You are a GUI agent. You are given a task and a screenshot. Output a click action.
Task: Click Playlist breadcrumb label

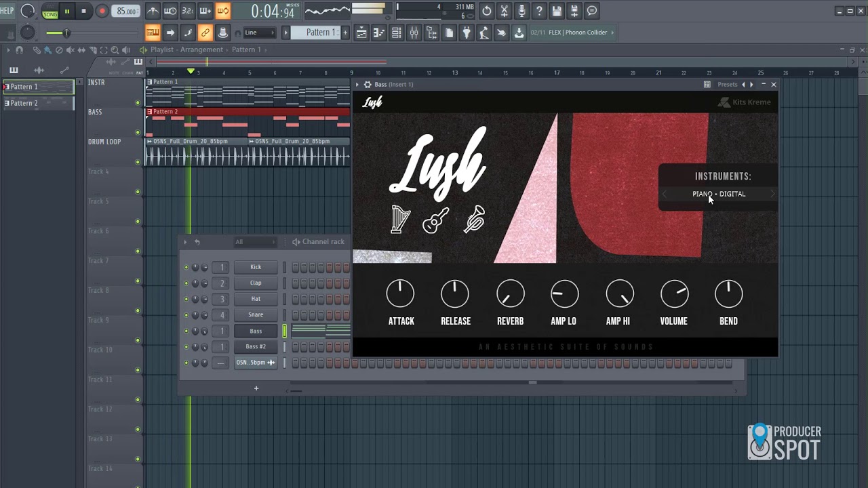162,49
